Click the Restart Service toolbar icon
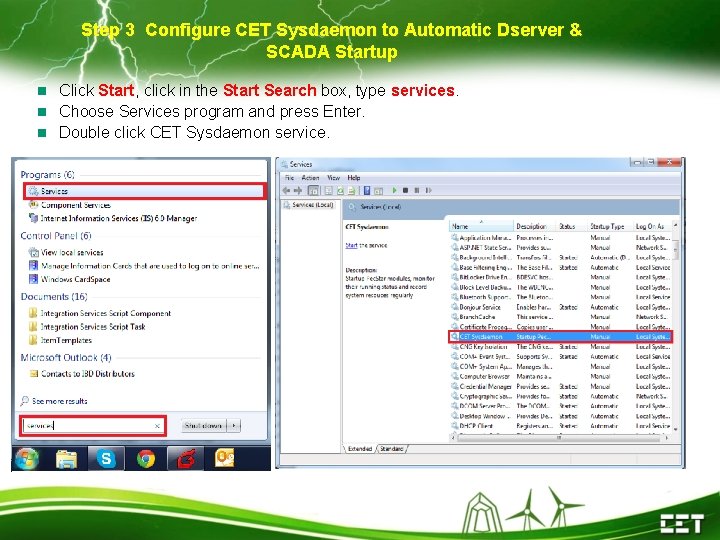 (x=428, y=190)
